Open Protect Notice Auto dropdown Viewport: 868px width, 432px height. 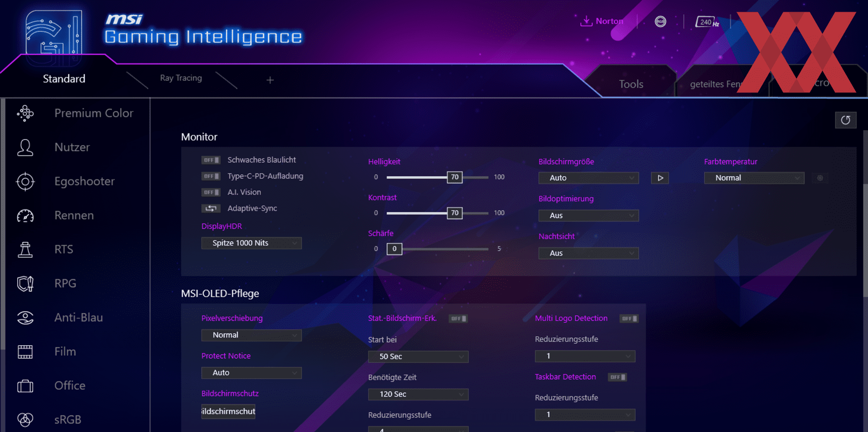(251, 373)
